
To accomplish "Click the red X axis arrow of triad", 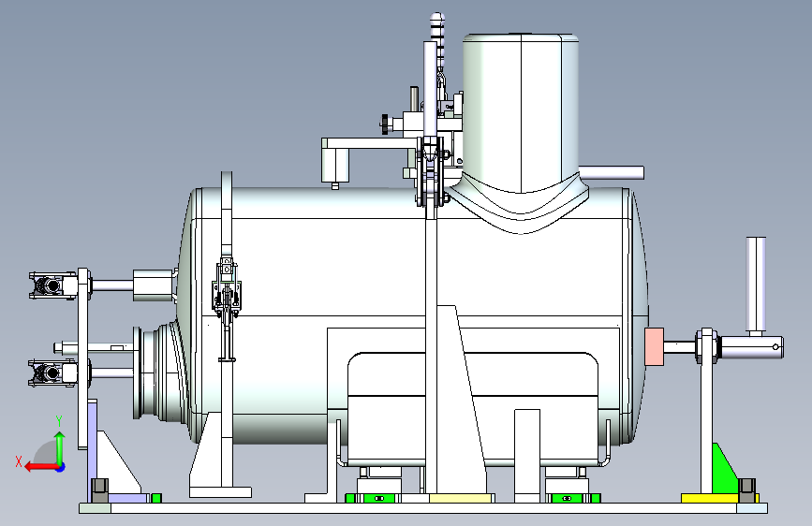I will pyautogui.click(x=41, y=467).
